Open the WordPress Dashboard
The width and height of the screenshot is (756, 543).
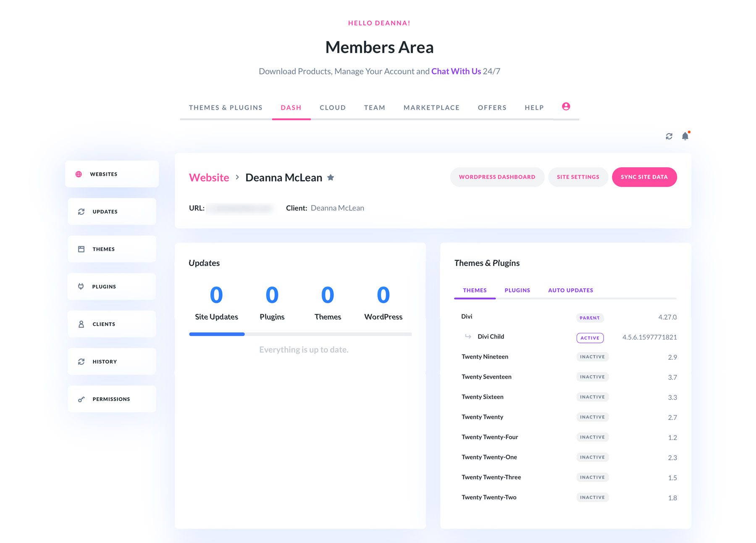(x=497, y=177)
